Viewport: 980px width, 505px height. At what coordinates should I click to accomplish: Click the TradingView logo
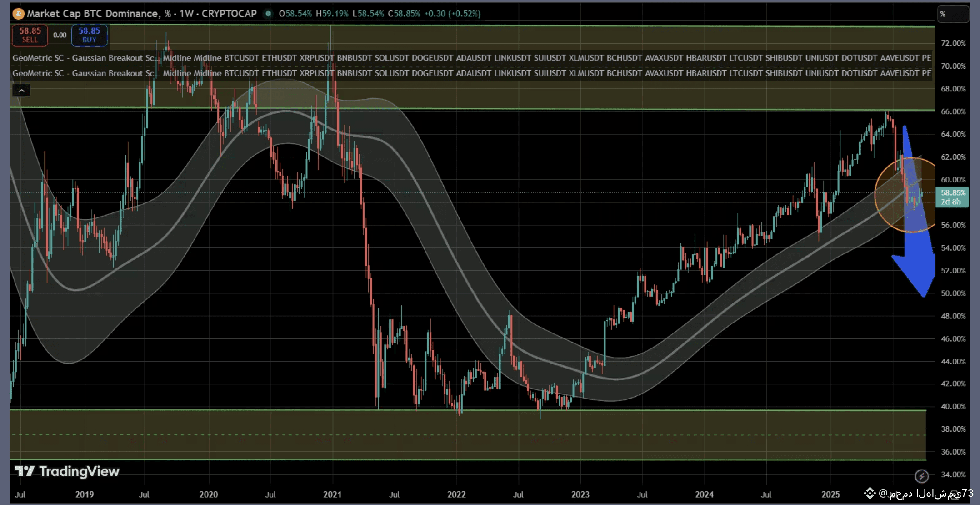click(x=67, y=471)
